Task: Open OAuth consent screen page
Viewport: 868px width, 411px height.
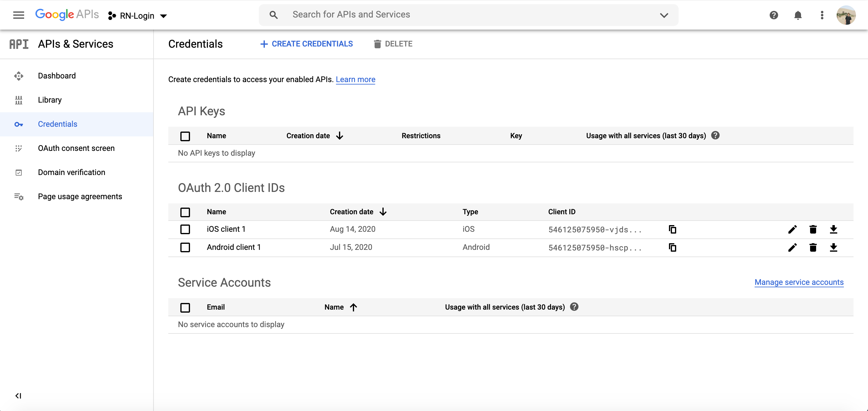Action: 77,148
